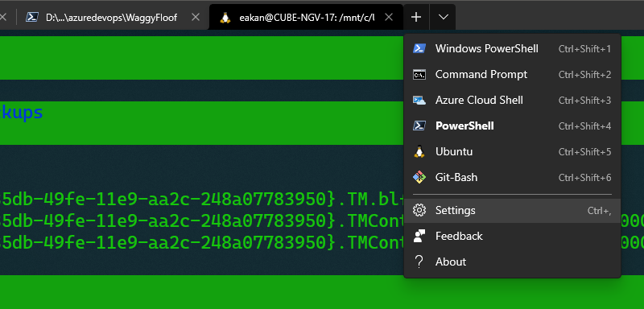This screenshot has height=309, width=644.
Task: Click the Feedback person icon
Action: (419, 237)
